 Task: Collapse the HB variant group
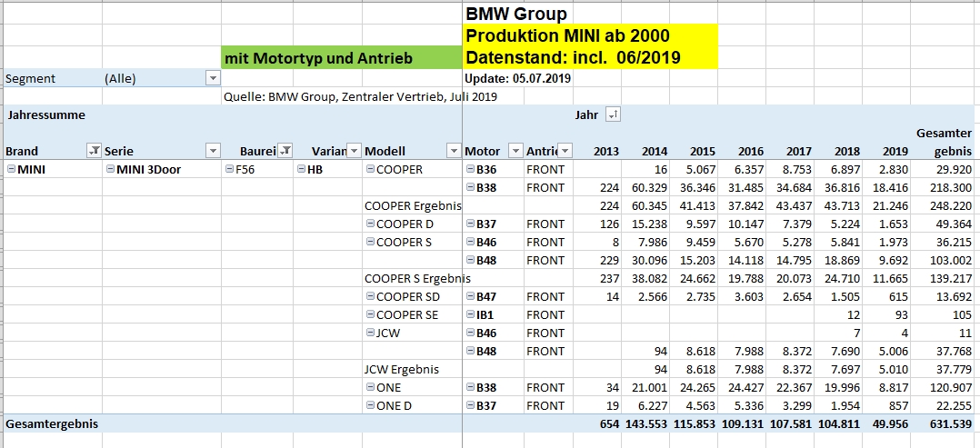click(300, 169)
